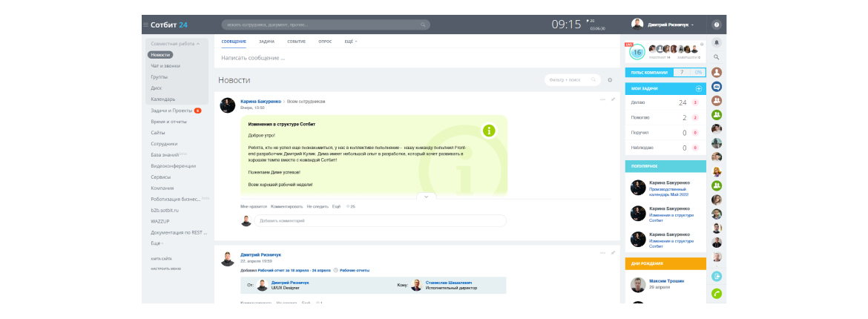Open Дмитрий Ризничук user menu dropdown
Viewport: 868px width, 319px height.
click(x=671, y=25)
